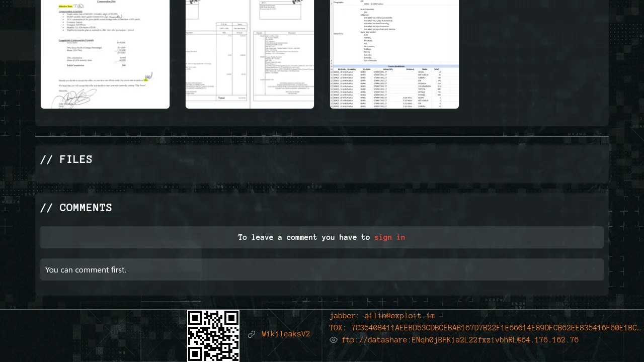Click the // FILES section heading
644x362 pixels.
pyautogui.click(x=66, y=159)
